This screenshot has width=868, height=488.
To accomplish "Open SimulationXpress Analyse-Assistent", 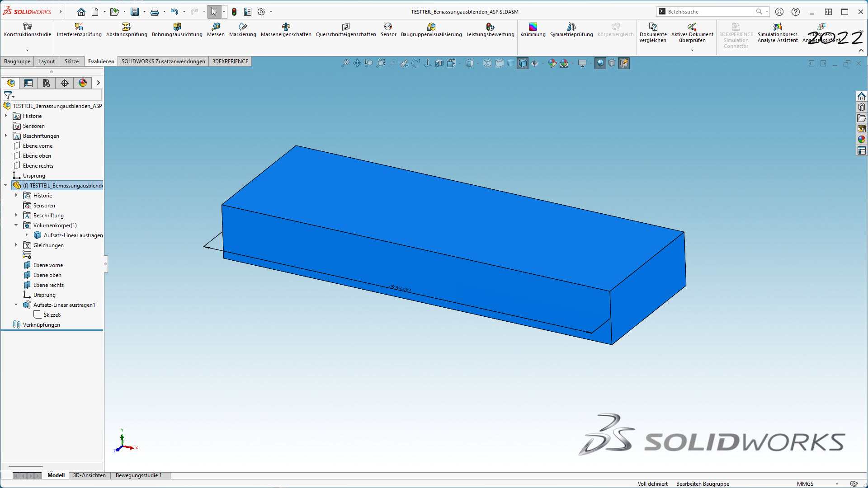I will pos(778,33).
